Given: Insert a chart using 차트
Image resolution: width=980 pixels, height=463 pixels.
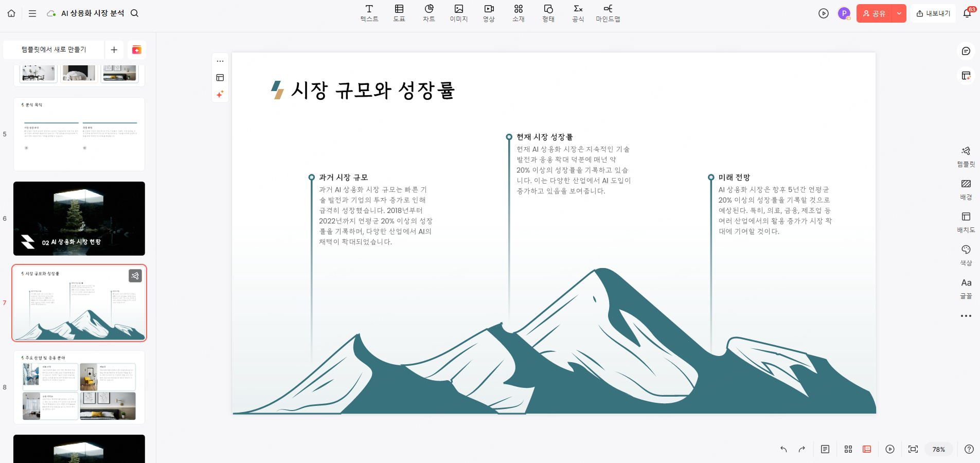Looking at the screenshot, I should click(x=429, y=13).
